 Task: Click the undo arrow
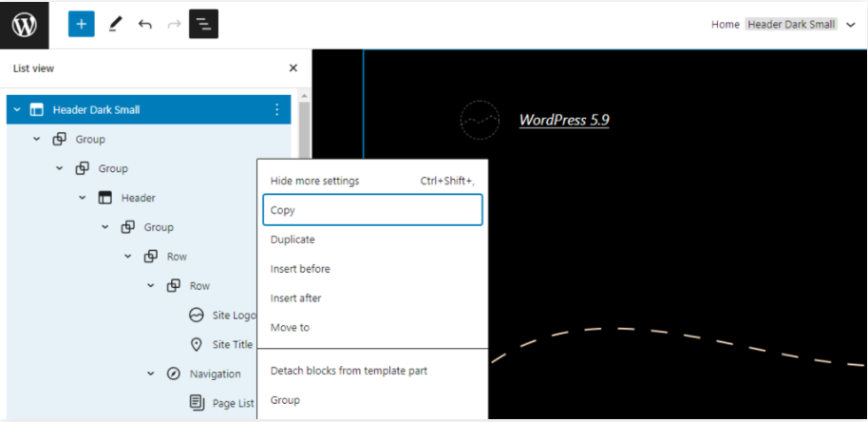click(144, 24)
